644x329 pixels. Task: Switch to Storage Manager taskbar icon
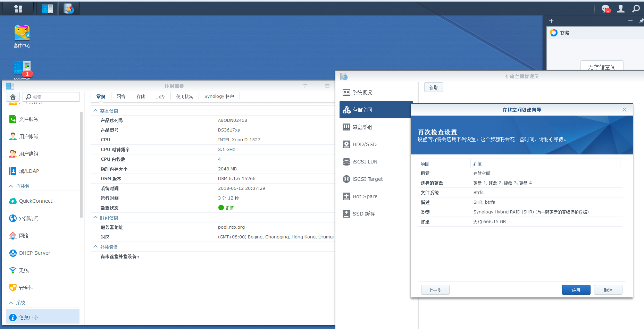[x=68, y=8]
